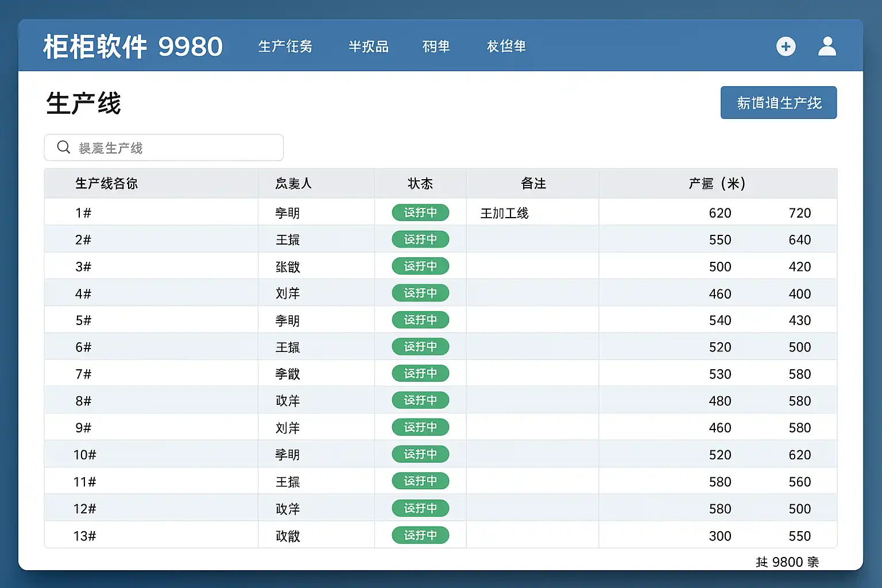The image size is (882, 588).
Task: Open the nav item right of 半成品
Action: click(436, 47)
